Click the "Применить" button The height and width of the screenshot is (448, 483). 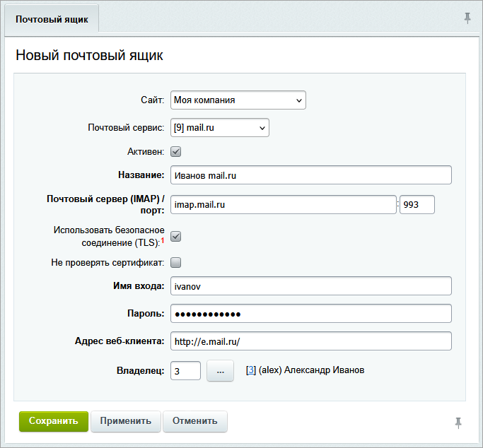coord(126,421)
